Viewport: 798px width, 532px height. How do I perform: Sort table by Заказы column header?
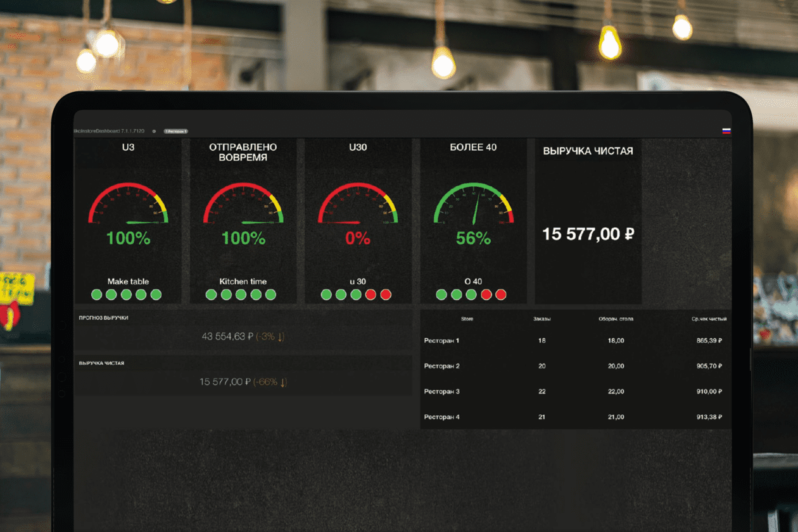[x=542, y=319]
